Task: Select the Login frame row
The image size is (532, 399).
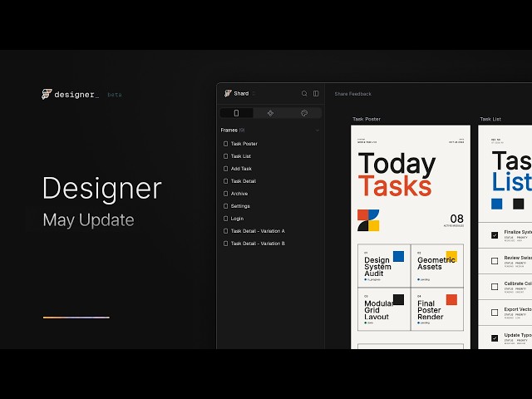Action: (270, 219)
